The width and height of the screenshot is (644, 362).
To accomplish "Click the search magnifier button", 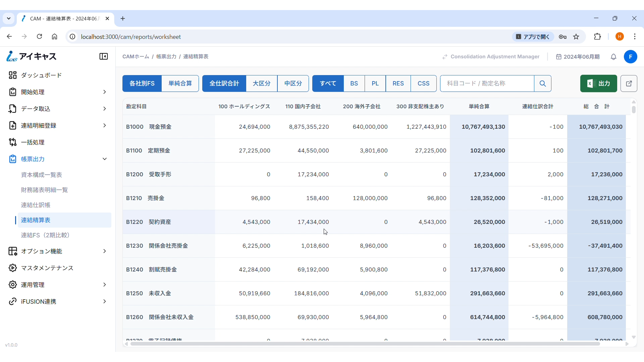I will [542, 83].
